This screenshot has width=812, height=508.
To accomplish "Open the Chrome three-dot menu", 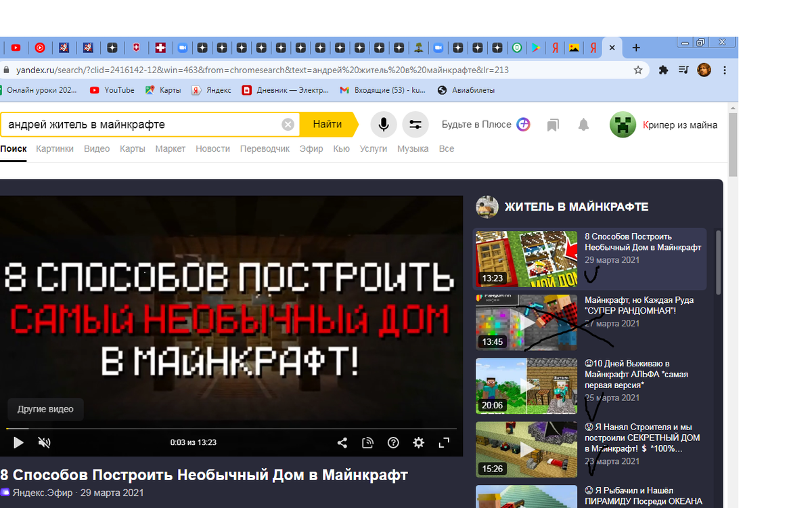I will pyautogui.click(x=725, y=70).
